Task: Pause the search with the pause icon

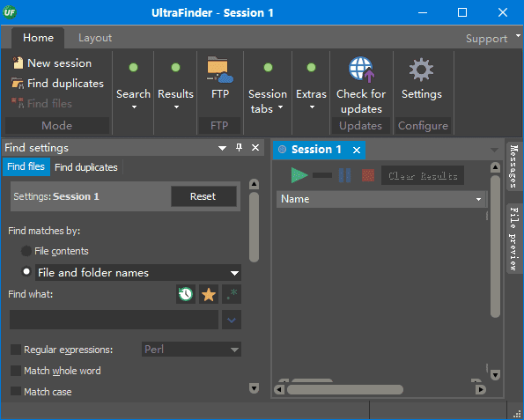Action: 344,175
